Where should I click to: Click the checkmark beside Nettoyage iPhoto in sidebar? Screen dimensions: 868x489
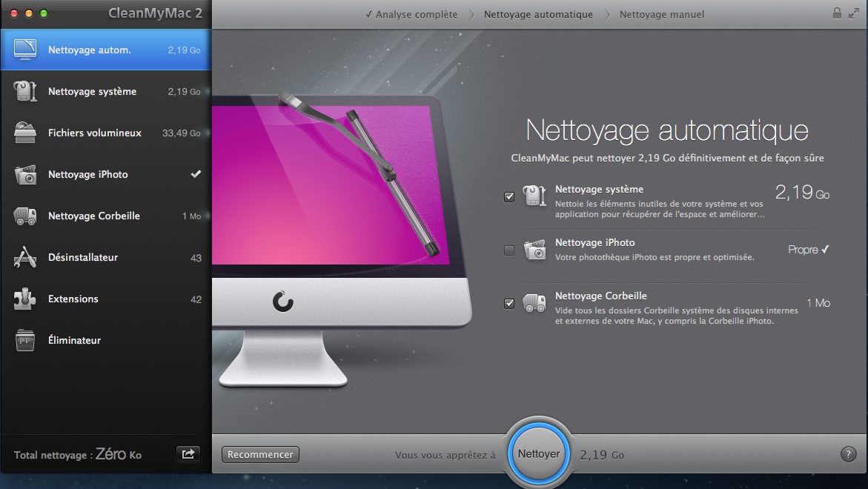click(x=196, y=174)
